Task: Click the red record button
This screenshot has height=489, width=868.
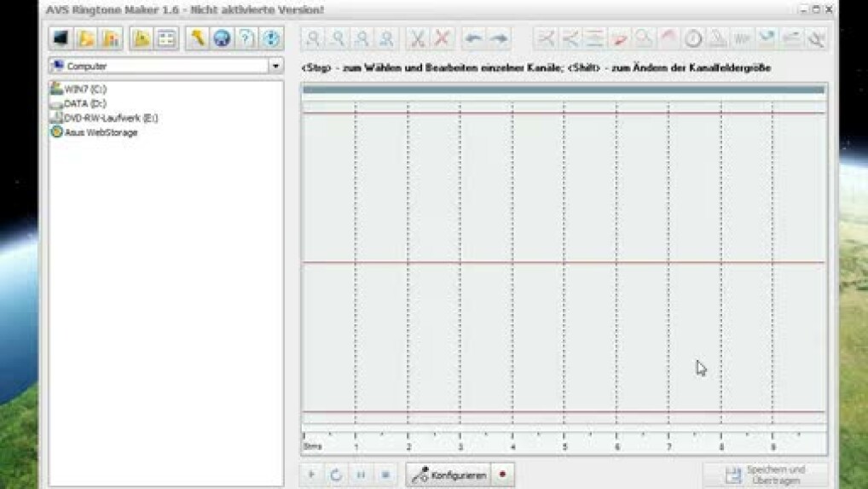Action: point(502,474)
